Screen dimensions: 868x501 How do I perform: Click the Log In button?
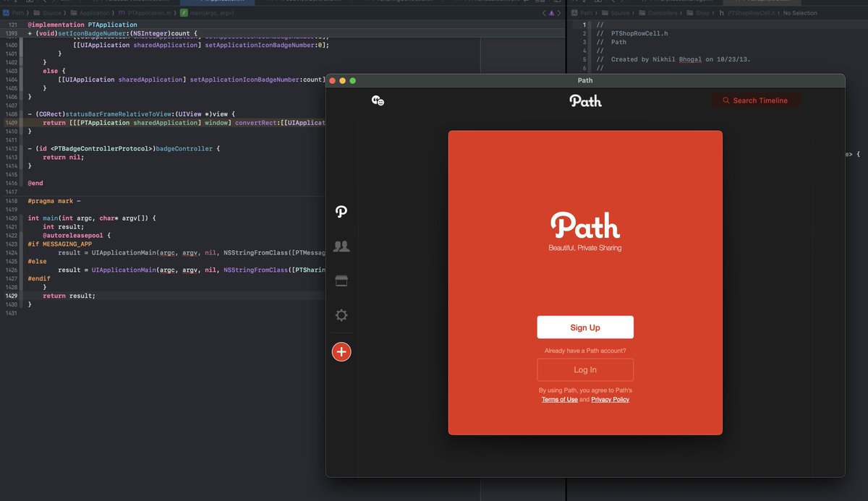click(585, 369)
